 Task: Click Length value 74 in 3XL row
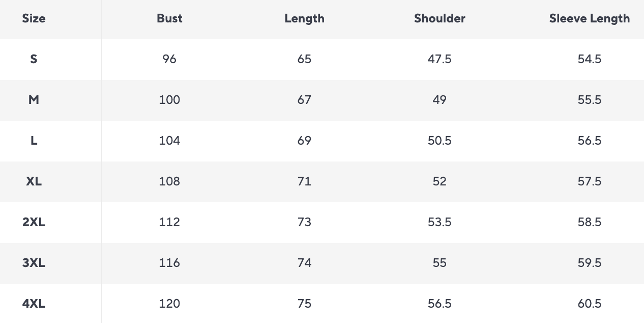pyautogui.click(x=304, y=263)
